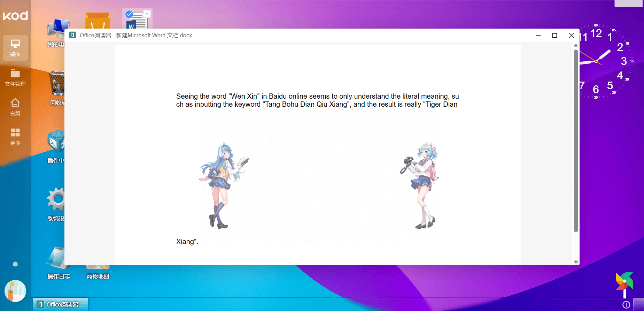Viewport: 644px width, 311px height.
Task: Click the Office阅读器 window title icon
Action: [x=72, y=35]
